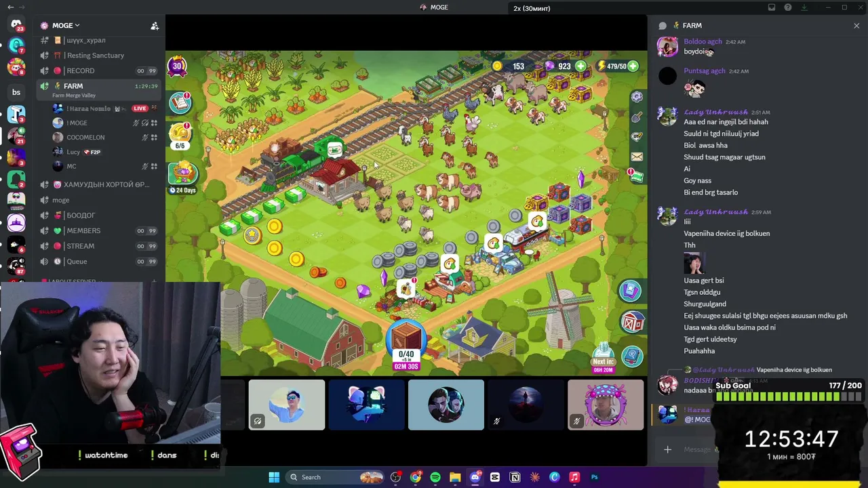
Task: Click the sunglasses-avatar participant tile
Action: click(287, 405)
